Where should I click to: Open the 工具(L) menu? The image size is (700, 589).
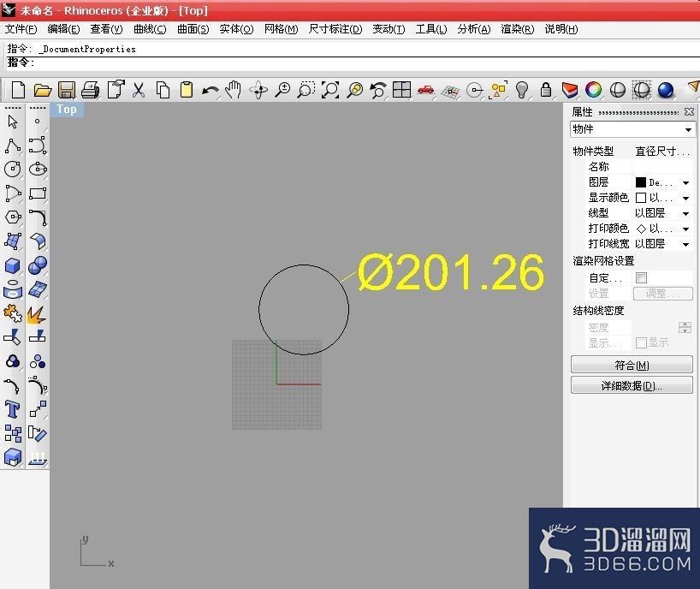[430, 29]
